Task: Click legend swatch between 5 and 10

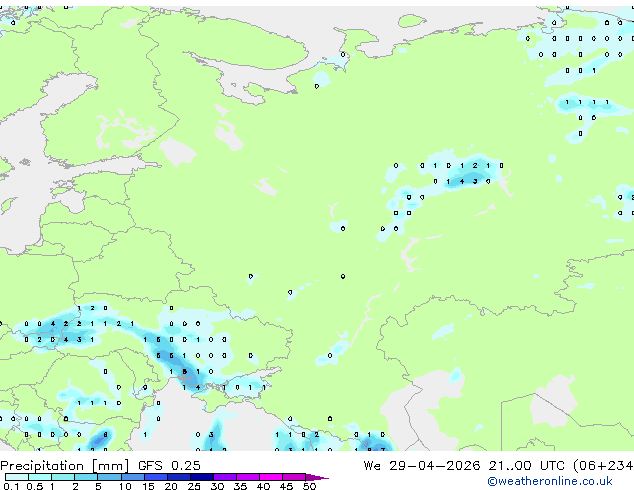Action: [x=109, y=477]
